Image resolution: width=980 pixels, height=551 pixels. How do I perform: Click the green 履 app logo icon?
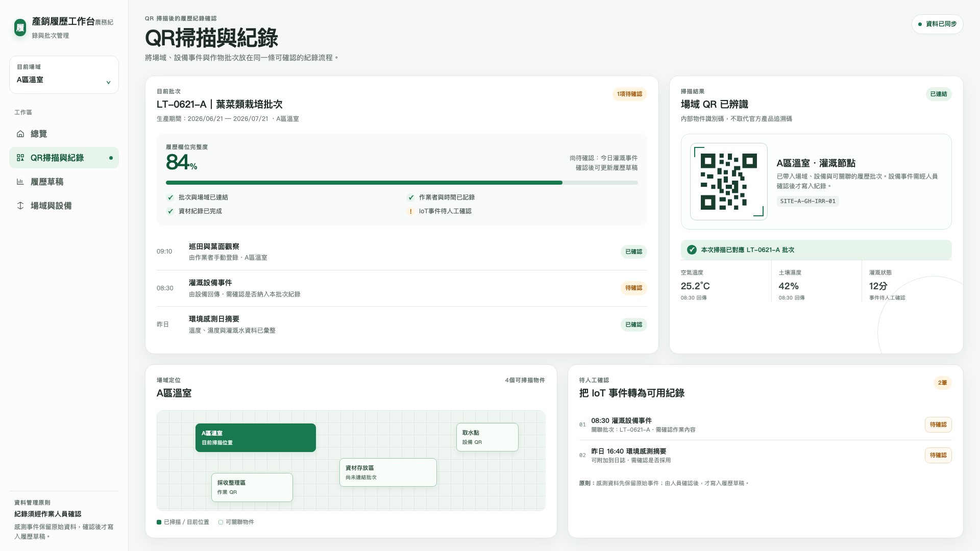tap(20, 28)
